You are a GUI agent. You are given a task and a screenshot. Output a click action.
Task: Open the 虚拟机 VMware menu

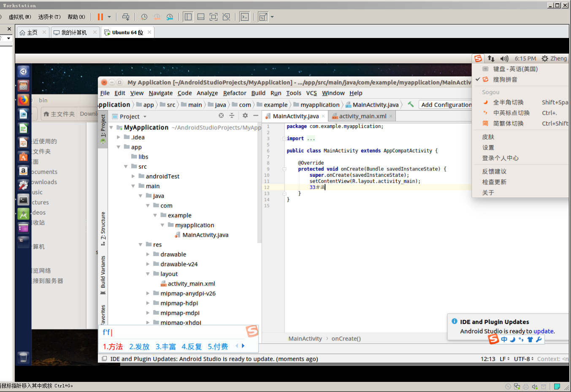pos(20,17)
